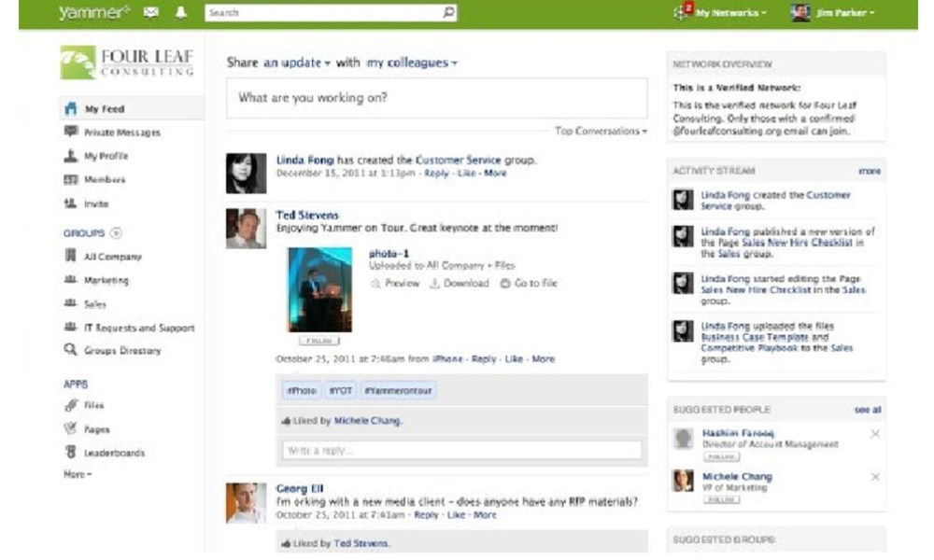Click the Pages icon under Apps
The image size is (934, 560).
71,428
